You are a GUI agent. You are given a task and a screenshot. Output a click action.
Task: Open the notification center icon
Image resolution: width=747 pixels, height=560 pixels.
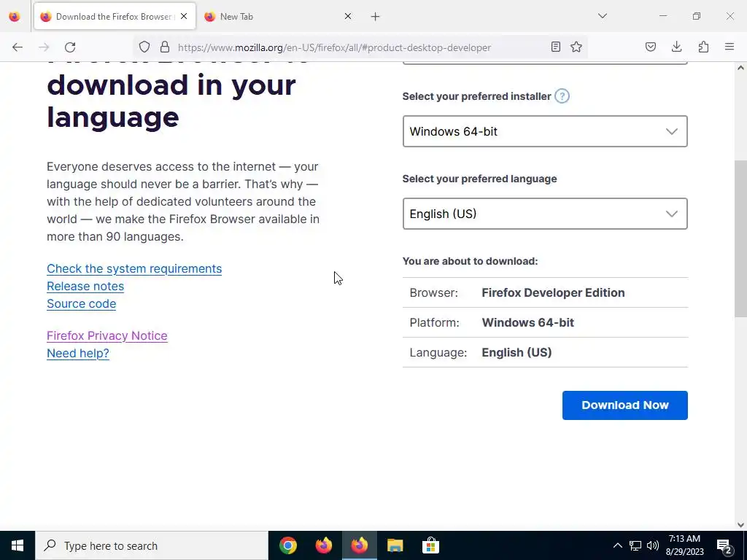click(724, 545)
